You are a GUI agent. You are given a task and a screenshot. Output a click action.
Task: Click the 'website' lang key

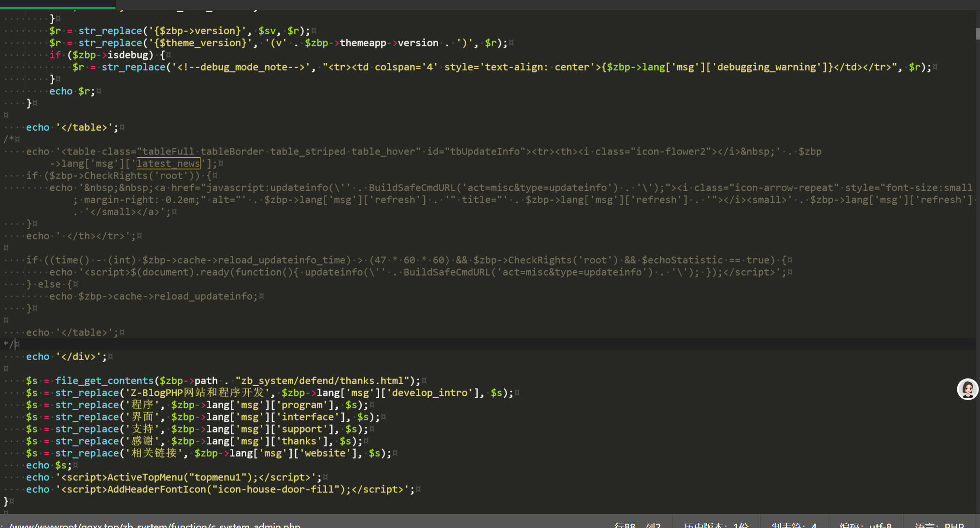pos(325,453)
